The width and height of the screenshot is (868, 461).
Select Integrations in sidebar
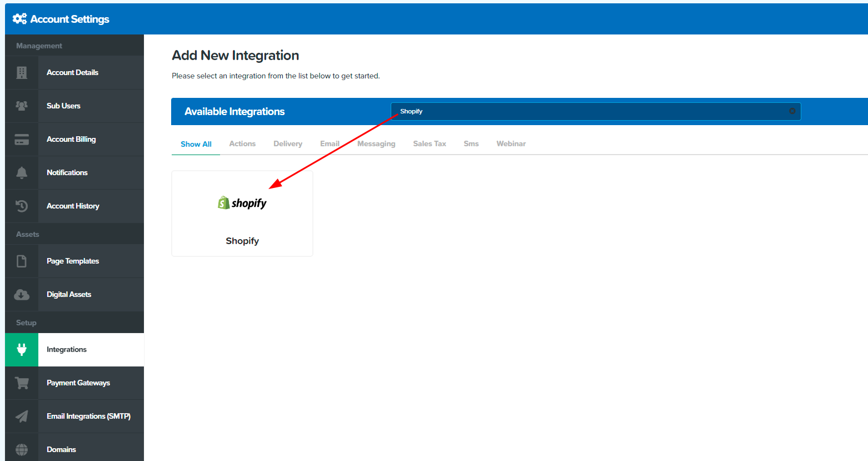coord(74,349)
